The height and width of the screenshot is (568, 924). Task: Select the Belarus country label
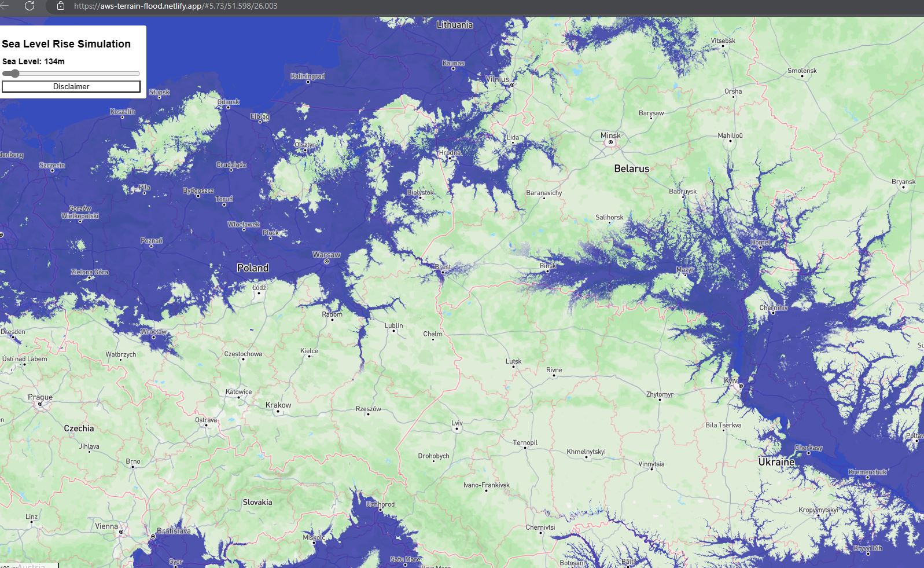631,168
